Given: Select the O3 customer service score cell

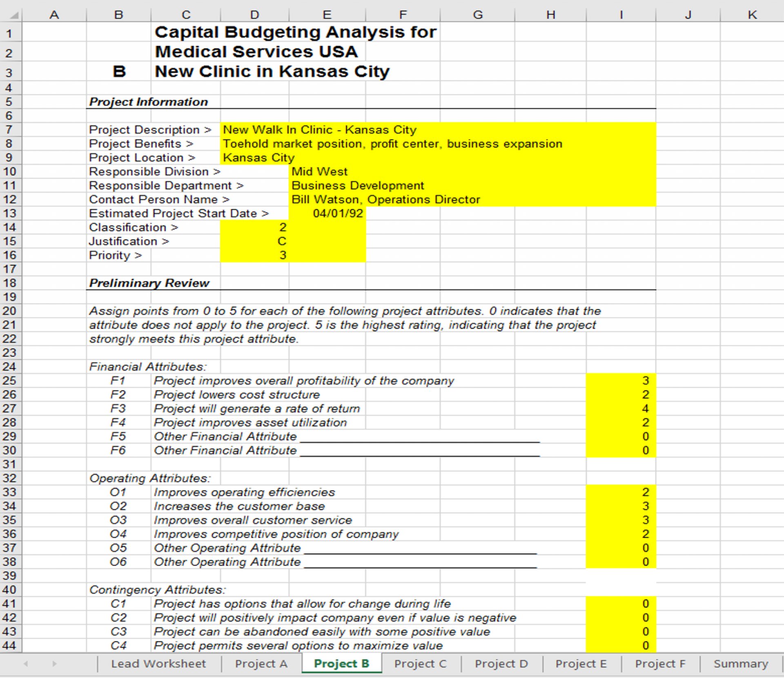Looking at the screenshot, I should (621, 520).
